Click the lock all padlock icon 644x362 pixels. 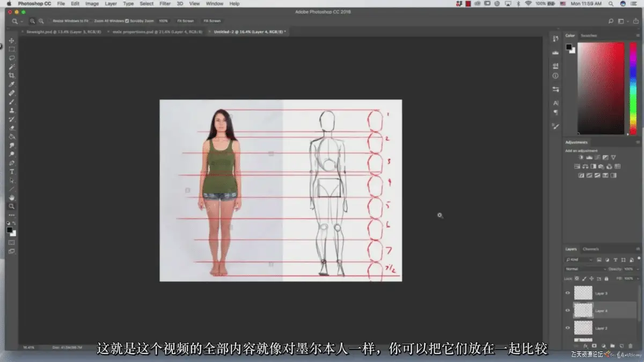pyautogui.click(x=606, y=279)
